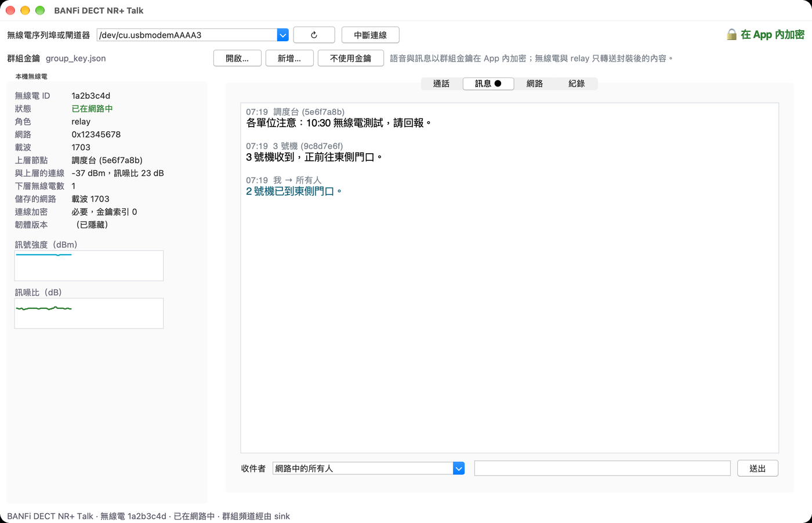812x523 pixels.
Task: Click the 開啟… key file button
Action: [x=237, y=58]
